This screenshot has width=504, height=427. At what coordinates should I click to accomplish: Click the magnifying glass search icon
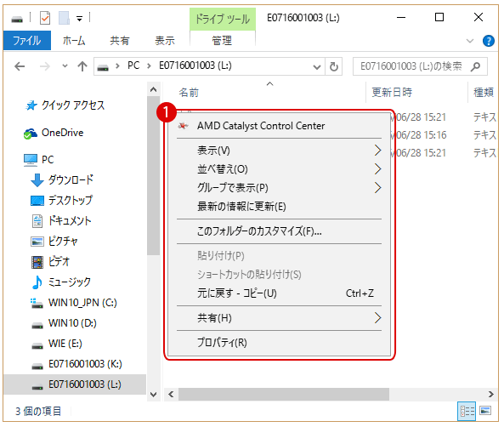coord(475,66)
